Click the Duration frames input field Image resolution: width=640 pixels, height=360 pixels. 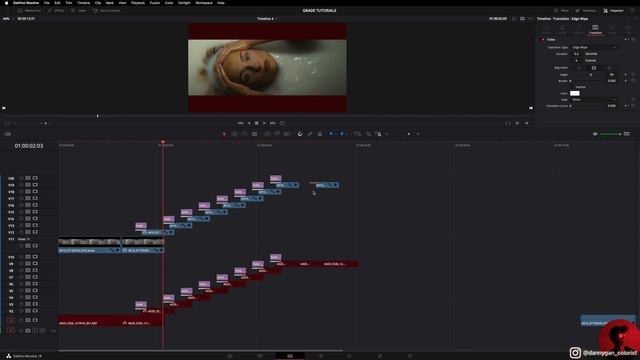click(576, 60)
